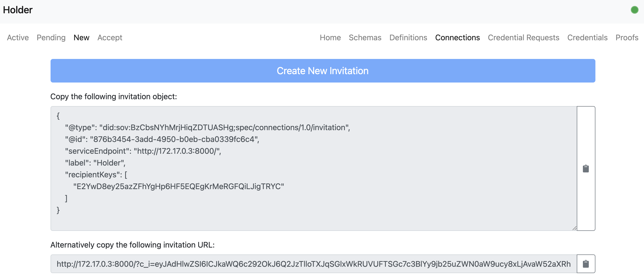Select Connections in top navigation
644x279 pixels.
click(457, 38)
